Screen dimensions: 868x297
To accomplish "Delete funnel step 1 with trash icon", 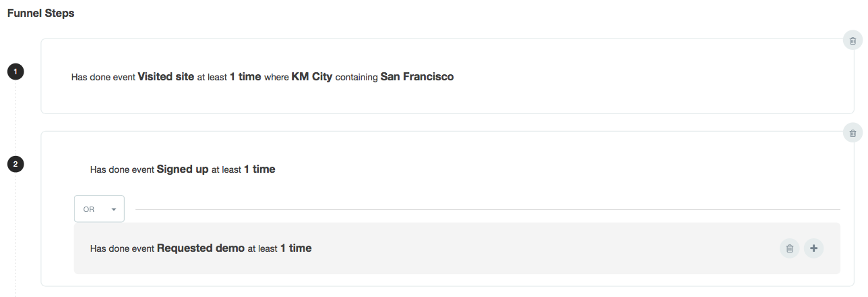I will (852, 40).
